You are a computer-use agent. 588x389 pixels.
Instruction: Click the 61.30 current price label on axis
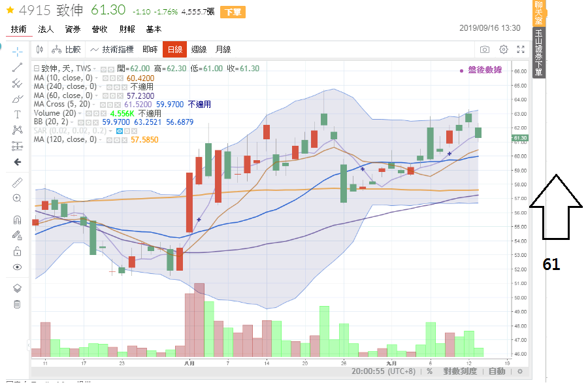[520, 138]
